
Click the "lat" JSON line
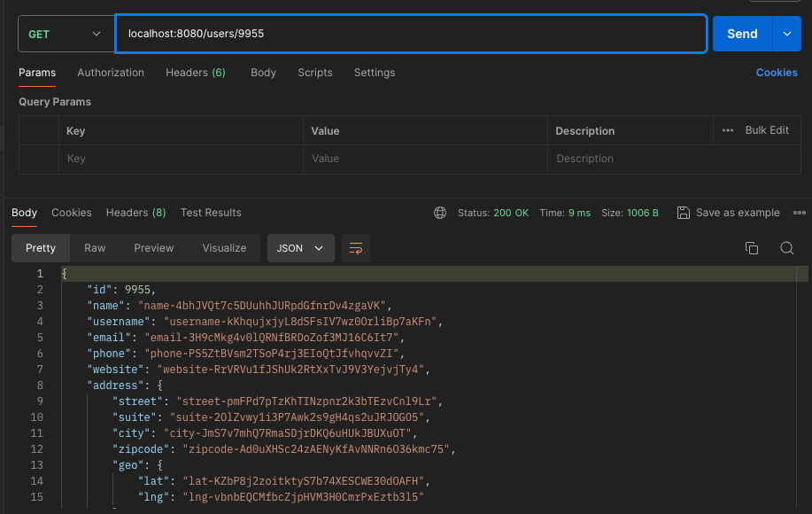click(x=283, y=481)
